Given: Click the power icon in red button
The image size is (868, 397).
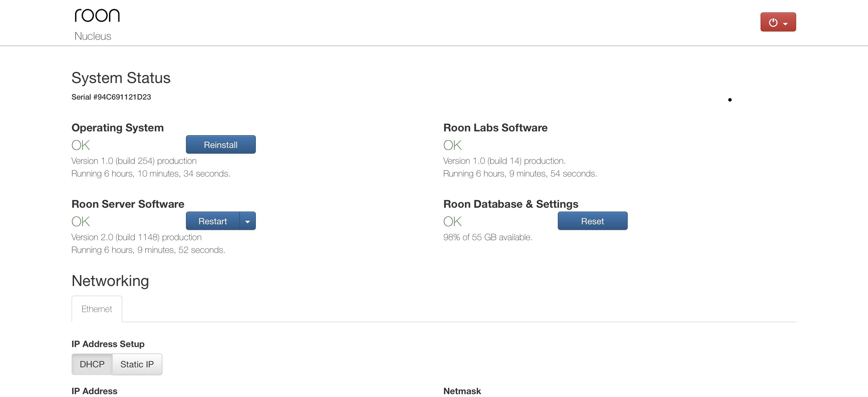Looking at the screenshot, I should 773,22.
